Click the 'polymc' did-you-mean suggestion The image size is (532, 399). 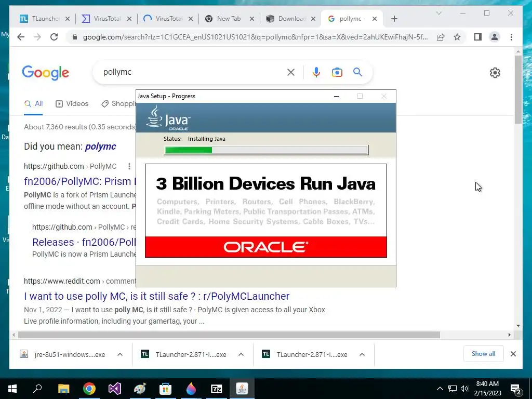tap(100, 147)
